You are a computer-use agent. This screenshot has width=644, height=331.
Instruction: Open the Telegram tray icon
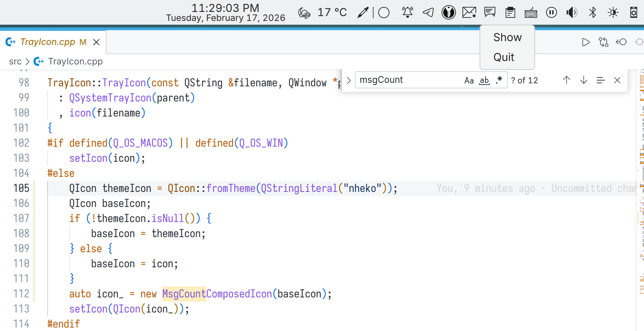click(x=428, y=13)
